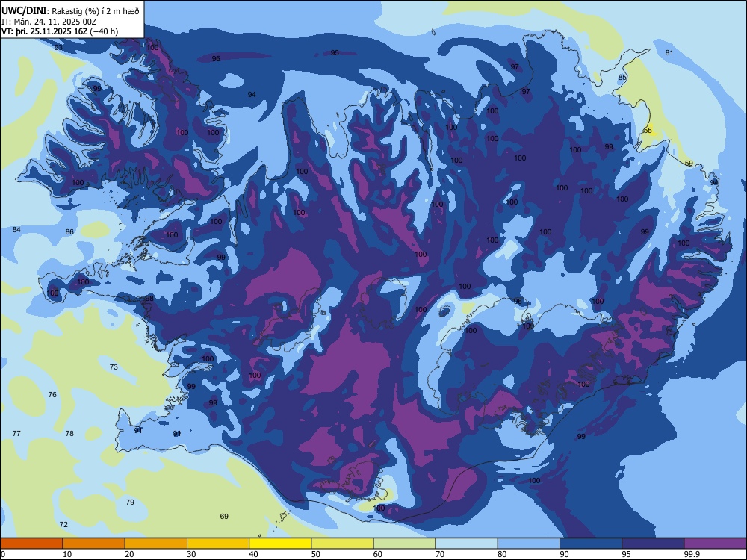
Task: Click the legend tick label 30
Action: 191,554
